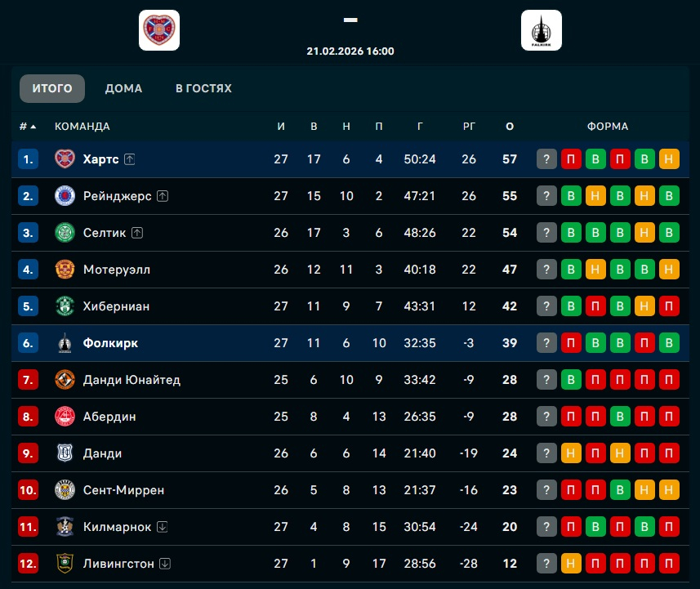Click the Hearts crest in match header
700x589 pixels.
pyautogui.click(x=159, y=30)
